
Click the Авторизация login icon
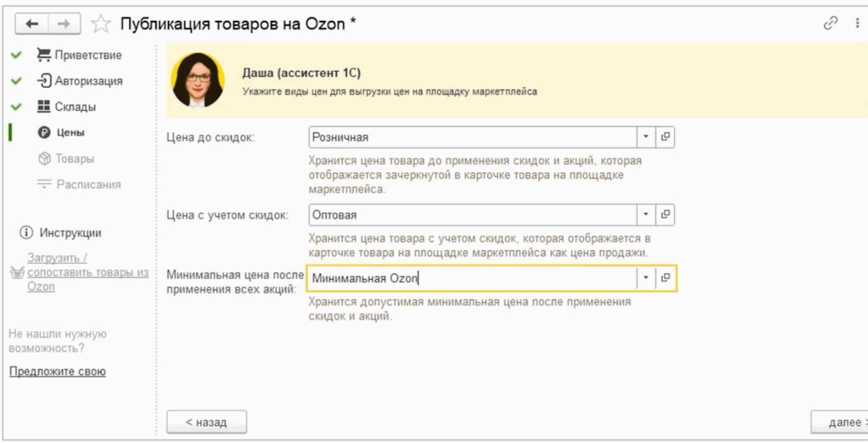44,80
